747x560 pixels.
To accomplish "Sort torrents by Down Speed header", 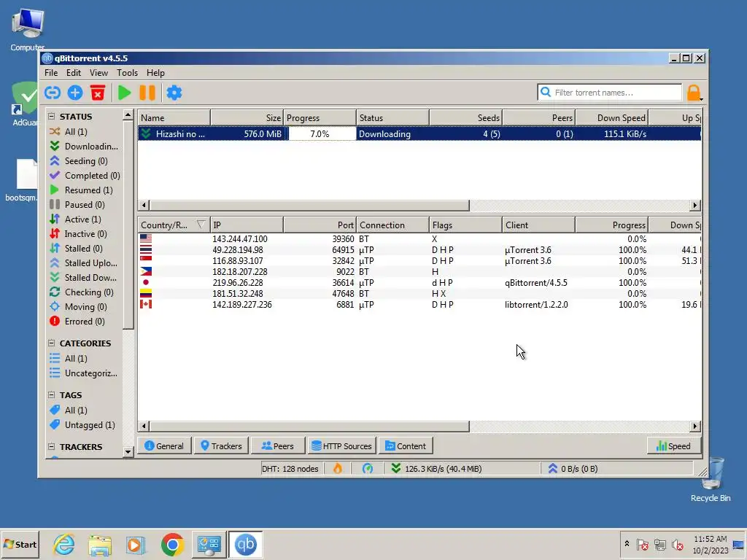I will (612, 117).
